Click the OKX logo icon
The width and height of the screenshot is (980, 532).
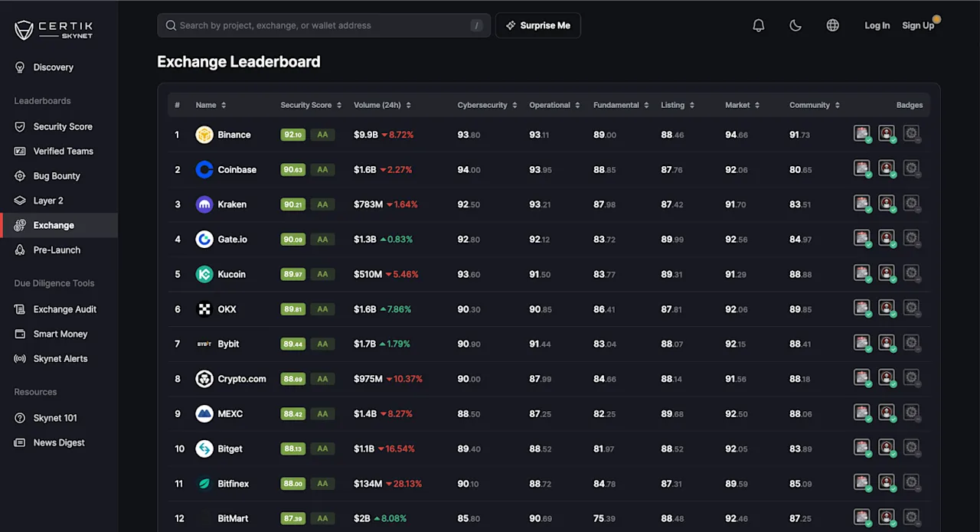(x=204, y=309)
